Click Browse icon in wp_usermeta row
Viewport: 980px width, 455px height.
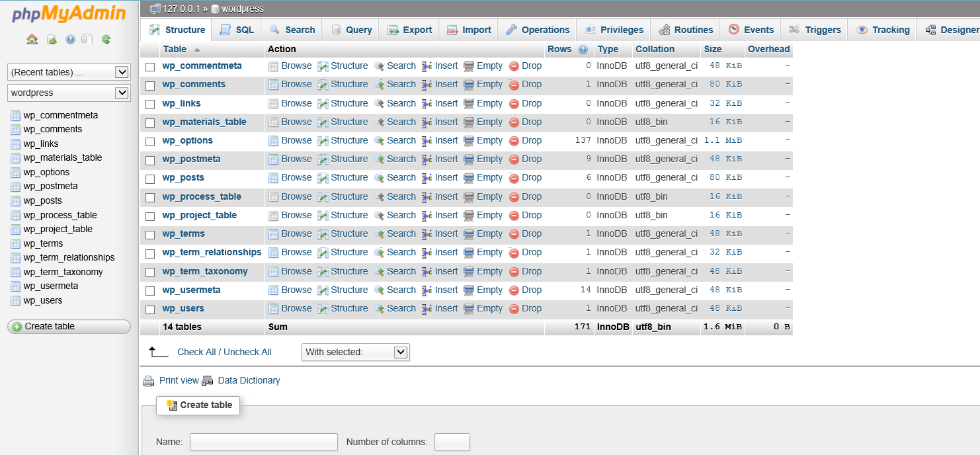[273, 290]
